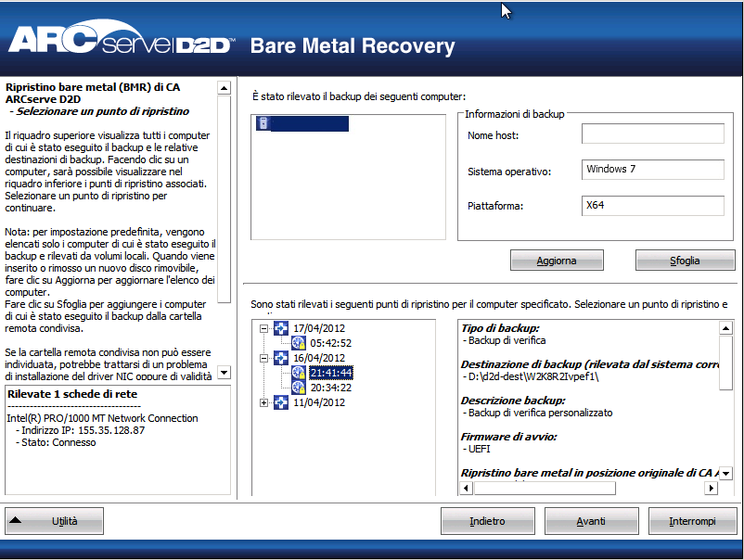The height and width of the screenshot is (560, 744).
Task: Click the computer icon in backup list
Action: 263,123
